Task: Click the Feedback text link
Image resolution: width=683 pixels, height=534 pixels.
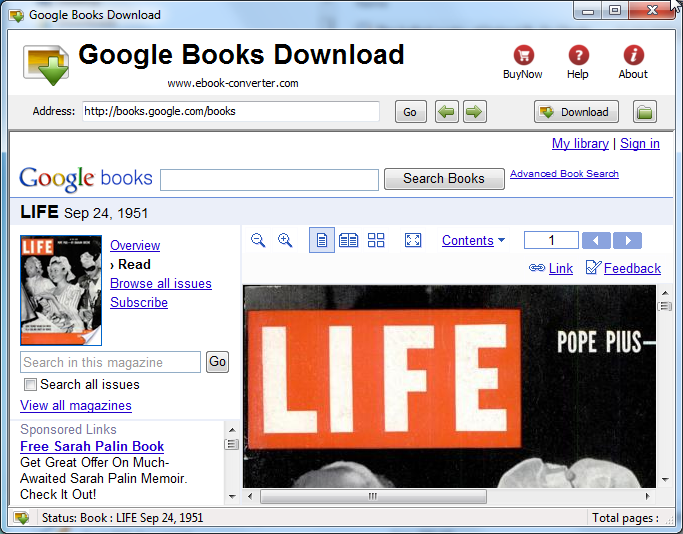Action: pyautogui.click(x=632, y=268)
